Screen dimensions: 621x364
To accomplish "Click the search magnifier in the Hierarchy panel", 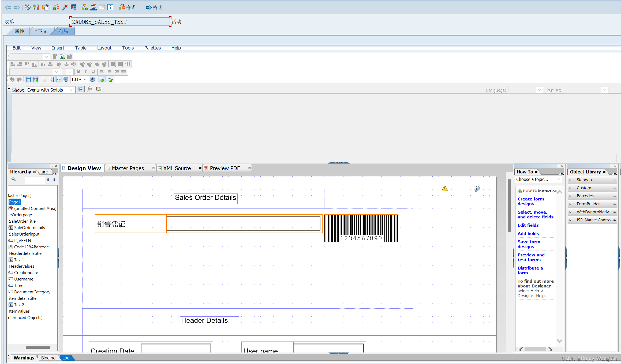I will [13, 179].
